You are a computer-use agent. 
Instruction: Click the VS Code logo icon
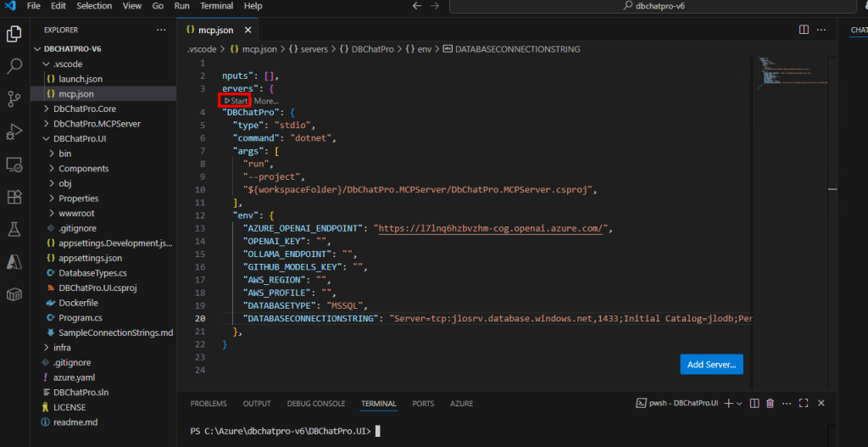9,6
